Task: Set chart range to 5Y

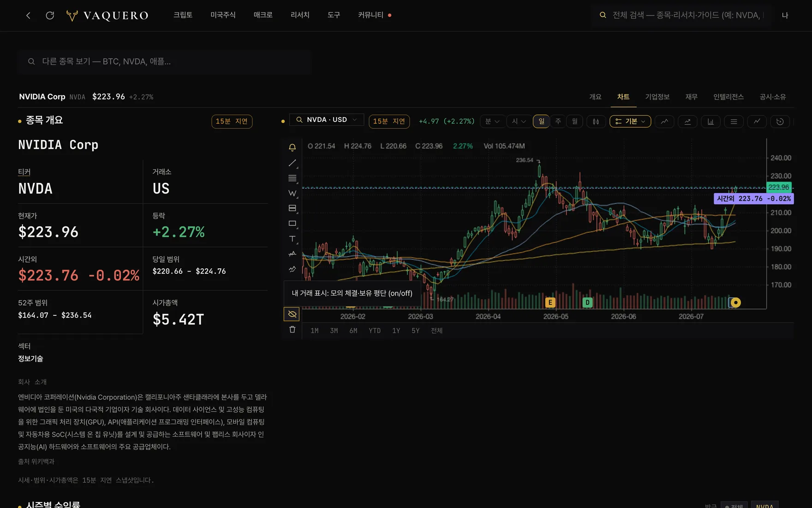Action: (416, 331)
